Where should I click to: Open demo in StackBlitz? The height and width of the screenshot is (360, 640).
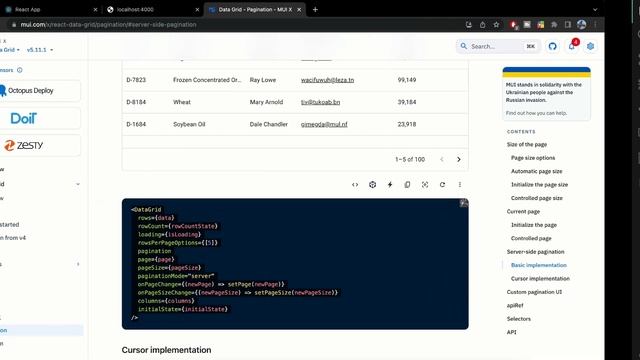(390, 184)
